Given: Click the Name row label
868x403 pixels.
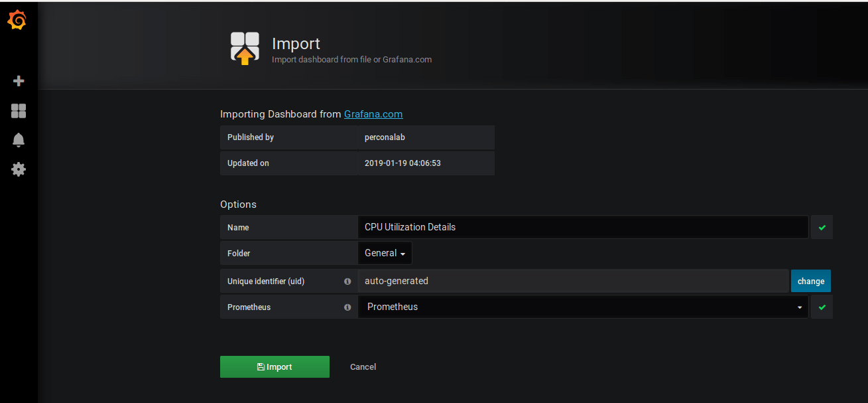Looking at the screenshot, I should click(238, 227).
